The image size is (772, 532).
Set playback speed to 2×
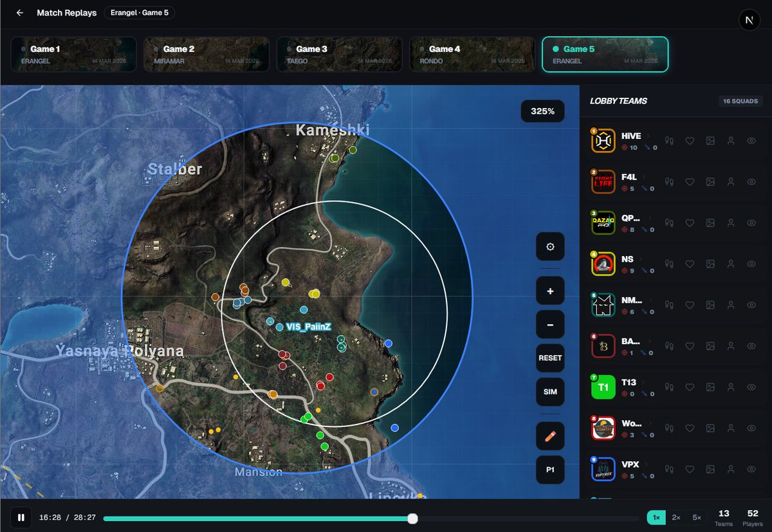point(676,517)
